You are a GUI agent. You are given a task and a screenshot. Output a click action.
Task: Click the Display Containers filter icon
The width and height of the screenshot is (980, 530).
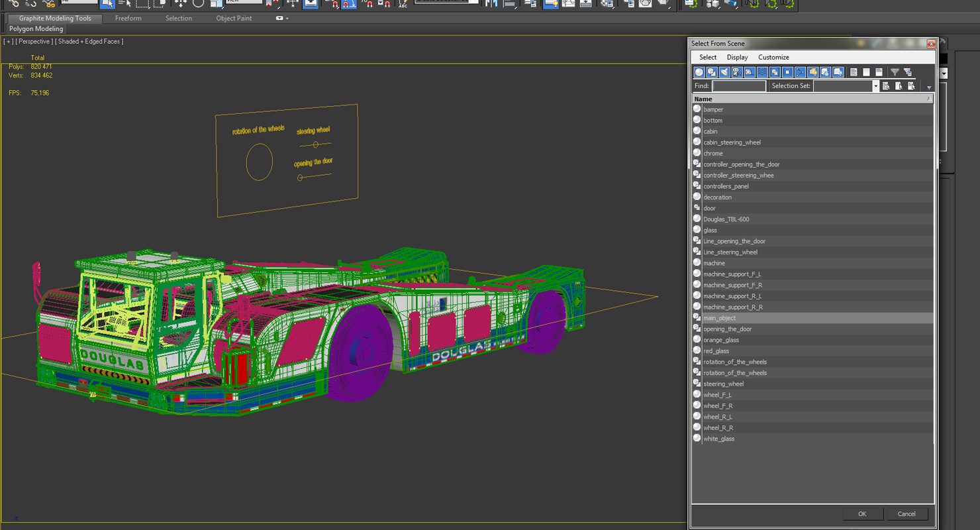[812, 72]
